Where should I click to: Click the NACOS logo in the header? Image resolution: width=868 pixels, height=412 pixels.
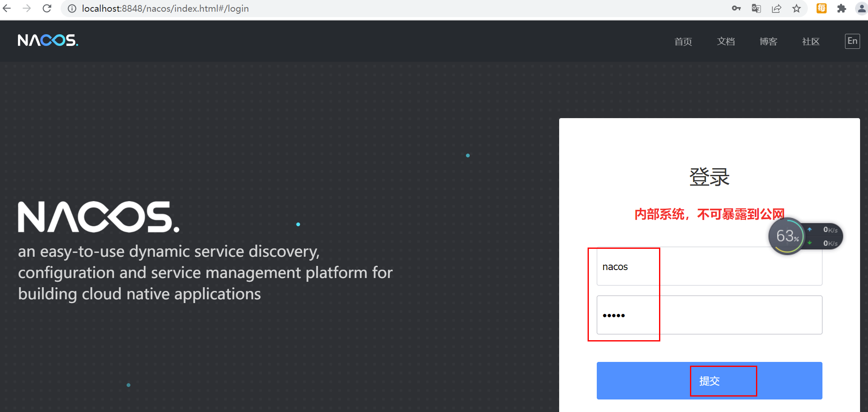tap(48, 40)
